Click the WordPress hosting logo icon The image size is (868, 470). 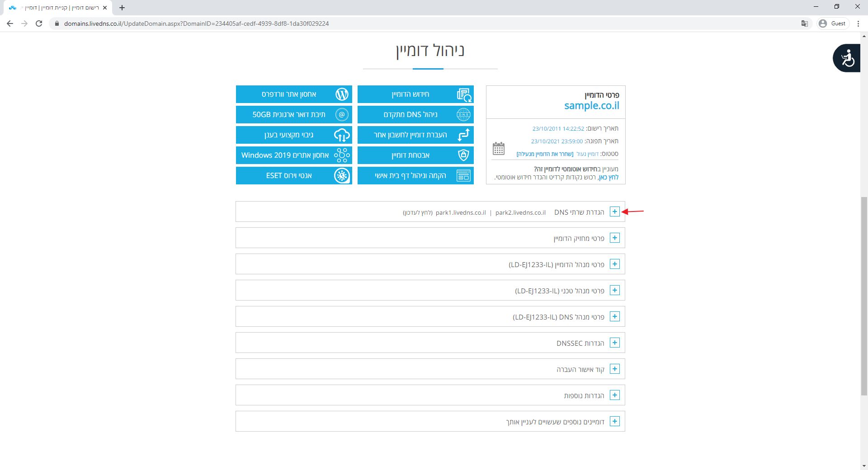342,94
